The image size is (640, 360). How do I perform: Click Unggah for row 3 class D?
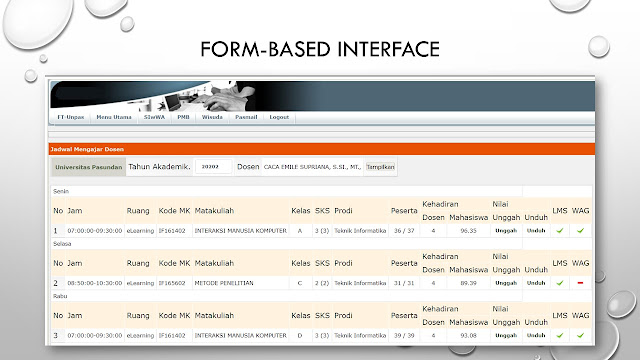(506, 335)
